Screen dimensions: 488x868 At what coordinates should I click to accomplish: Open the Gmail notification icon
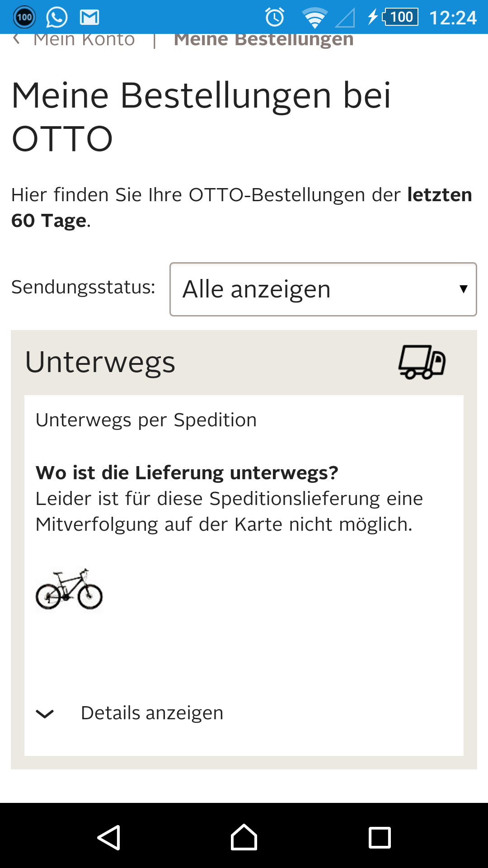pyautogui.click(x=89, y=17)
